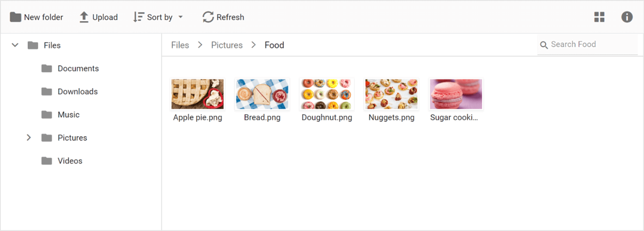Select the Music folder in tree
644x231 pixels.
69,115
